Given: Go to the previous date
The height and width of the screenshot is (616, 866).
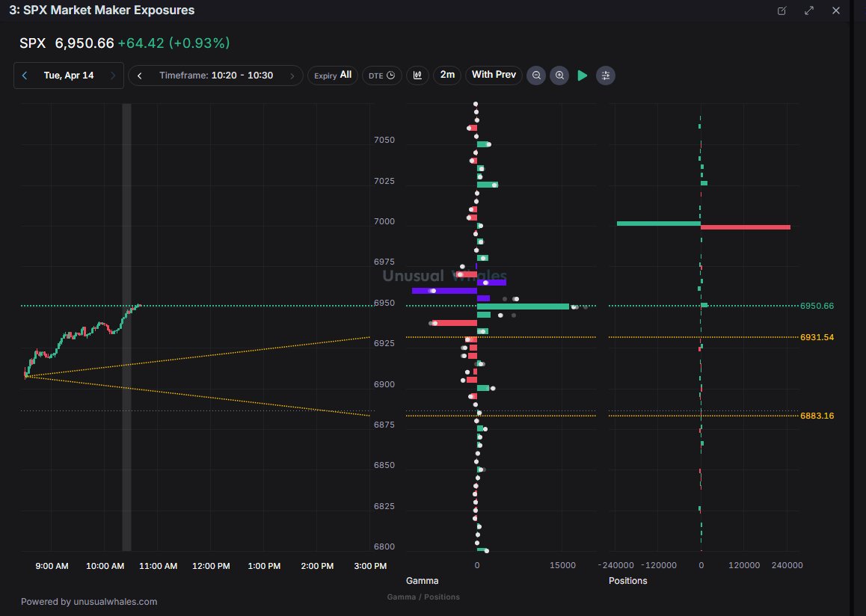Looking at the screenshot, I should pyautogui.click(x=24, y=76).
